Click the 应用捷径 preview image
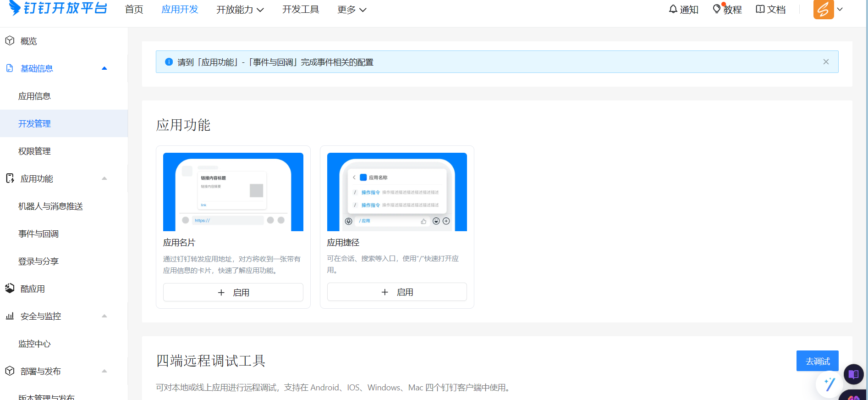This screenshot has width=868, height=400. (x=397, y=192)
